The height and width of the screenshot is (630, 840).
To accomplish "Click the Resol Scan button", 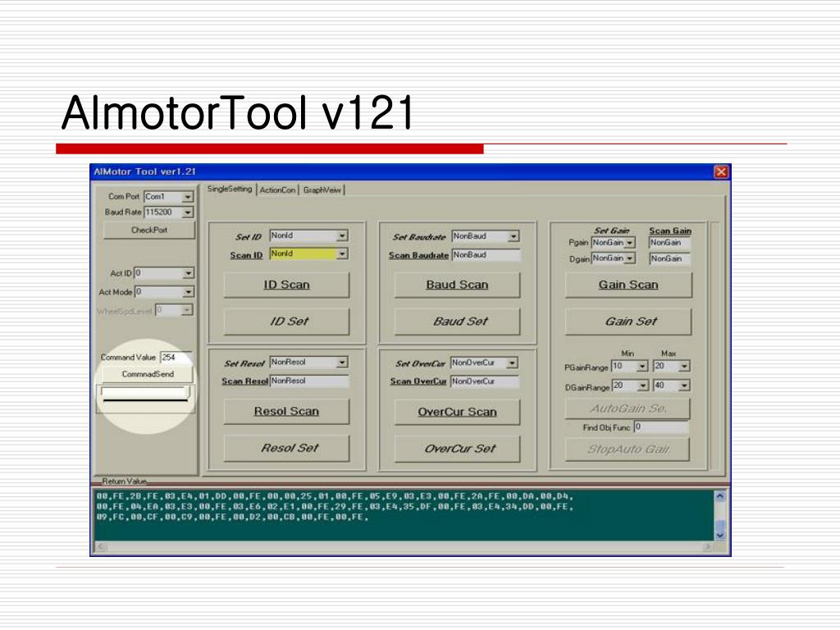I will pyautogui.click(x=286, y=412).
